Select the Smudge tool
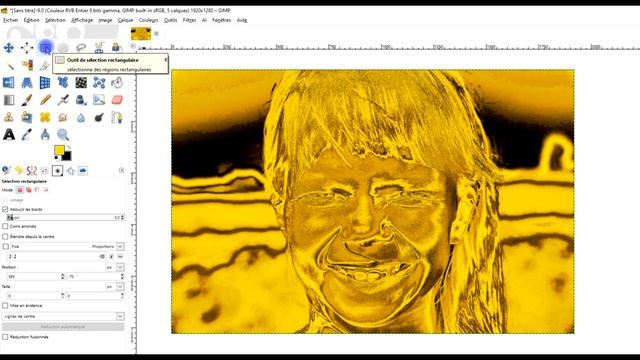This screenshot has height=360, width=640. click(63, 118)
